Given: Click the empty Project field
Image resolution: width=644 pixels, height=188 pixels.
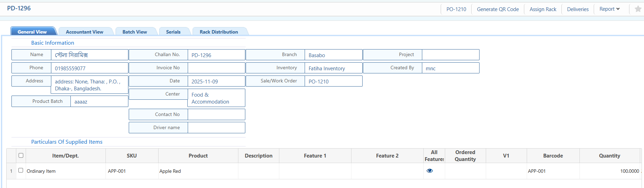Looking at the screenshot, I should click(450, 55).
